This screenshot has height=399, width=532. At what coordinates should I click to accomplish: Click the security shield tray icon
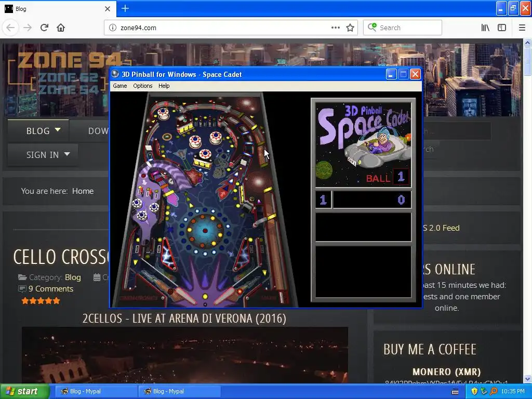(x=474, y=391)
